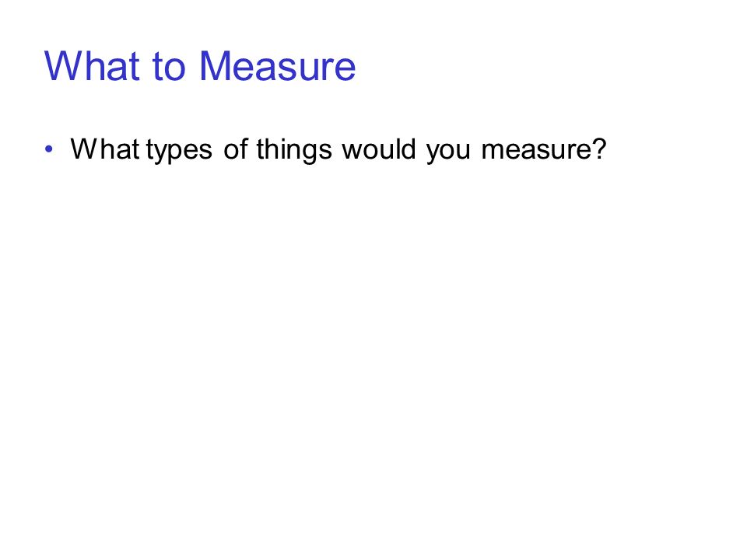
Task: Click the word would in the bullet
Action: [x=379, y=149]
